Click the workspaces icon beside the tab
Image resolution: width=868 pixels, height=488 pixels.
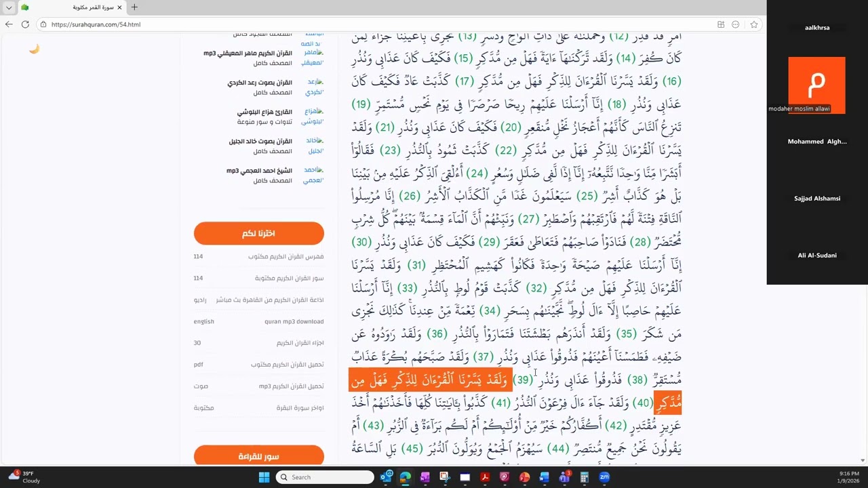25,7
